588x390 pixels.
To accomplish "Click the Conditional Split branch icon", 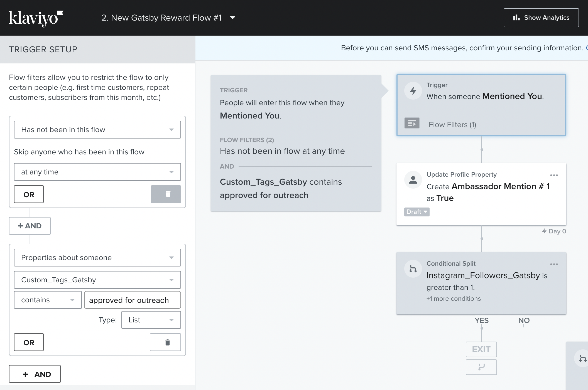I will [413, 269].
